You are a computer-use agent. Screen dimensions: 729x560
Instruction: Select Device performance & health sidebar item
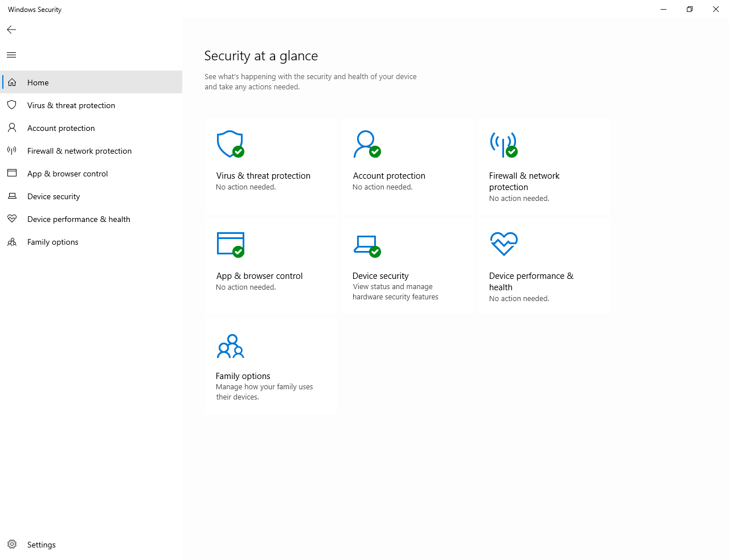point(79,219)
